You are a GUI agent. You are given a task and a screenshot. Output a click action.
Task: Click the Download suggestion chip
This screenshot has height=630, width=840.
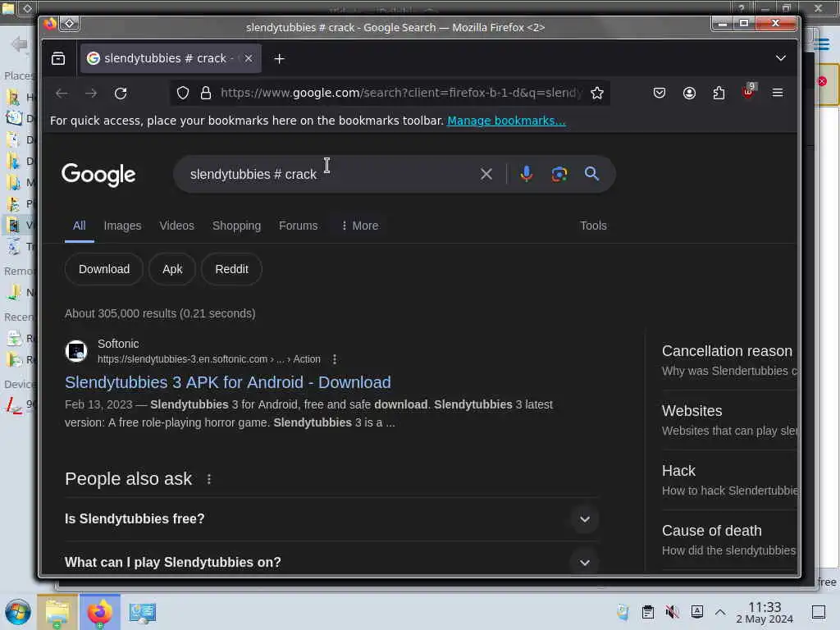(x=104, y=269)
